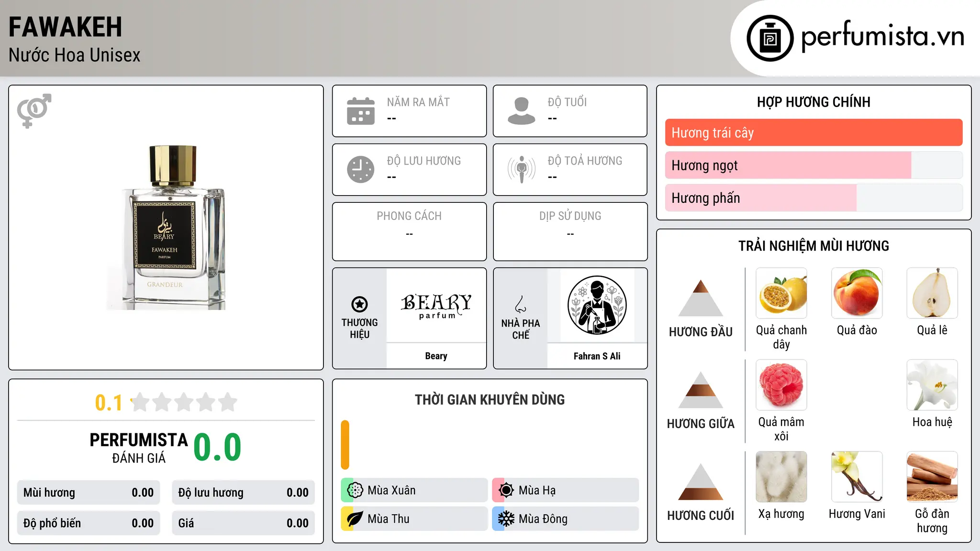
Task: Click the Mùa Xuân flower icon
Action: pos(355,490)
